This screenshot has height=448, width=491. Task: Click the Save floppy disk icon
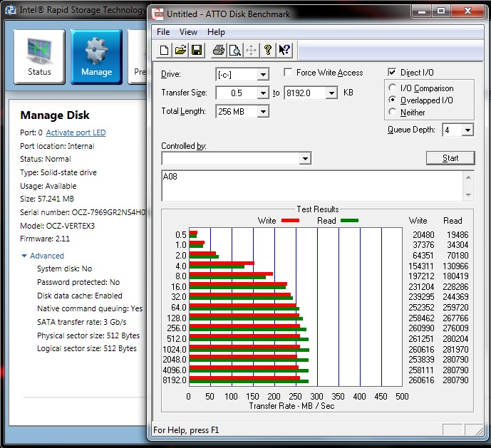pos(197,50)
